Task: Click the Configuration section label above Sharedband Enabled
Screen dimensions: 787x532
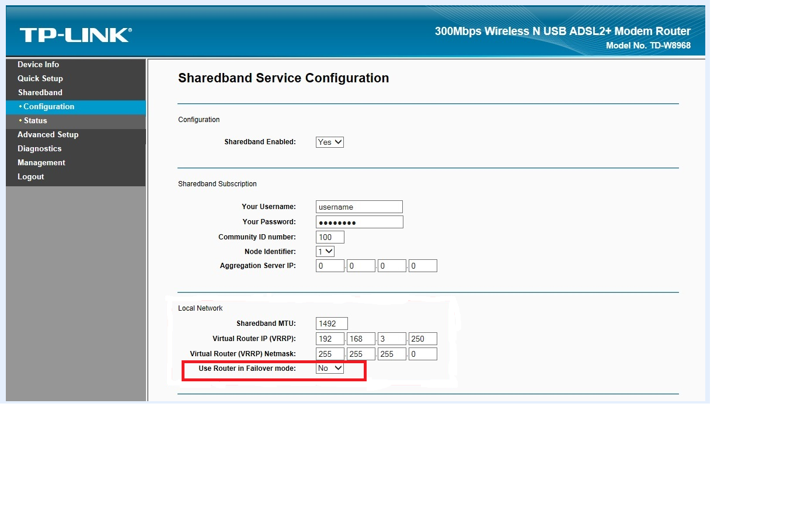Action: pos(199,120)
